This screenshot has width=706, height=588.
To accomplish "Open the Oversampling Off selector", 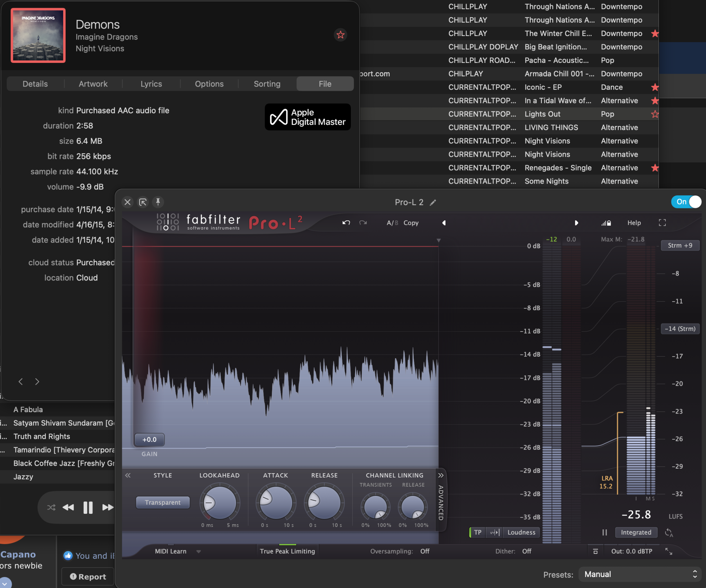I will (425, 551).
